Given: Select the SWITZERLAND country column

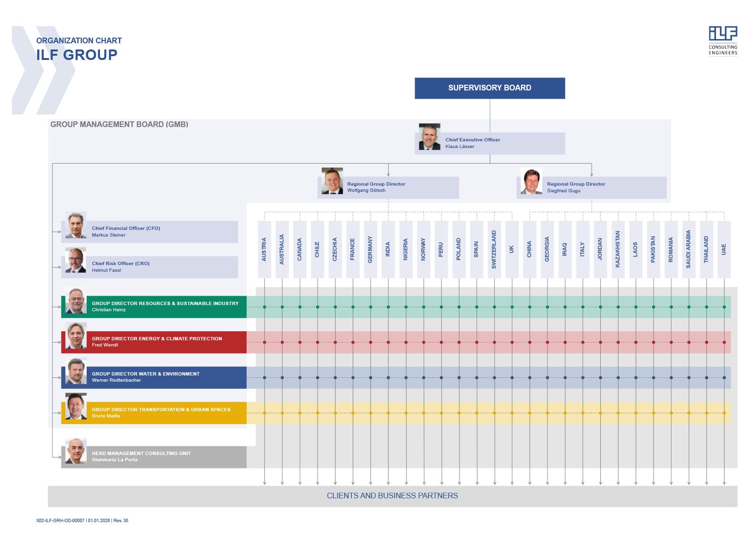Looking at the screenshot, I should click(494, 249).
